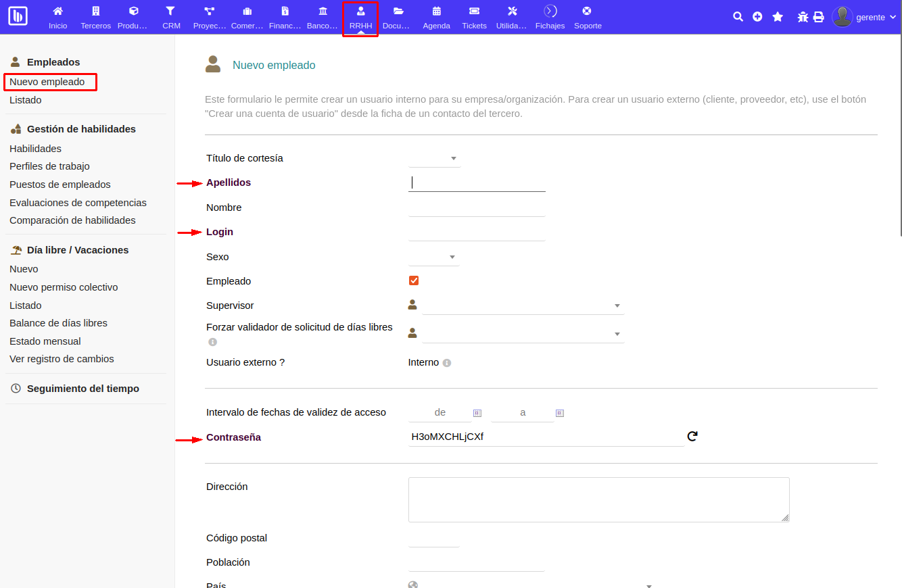
Task: Open the employees Listado link
Action: click(x=26, y=100)
